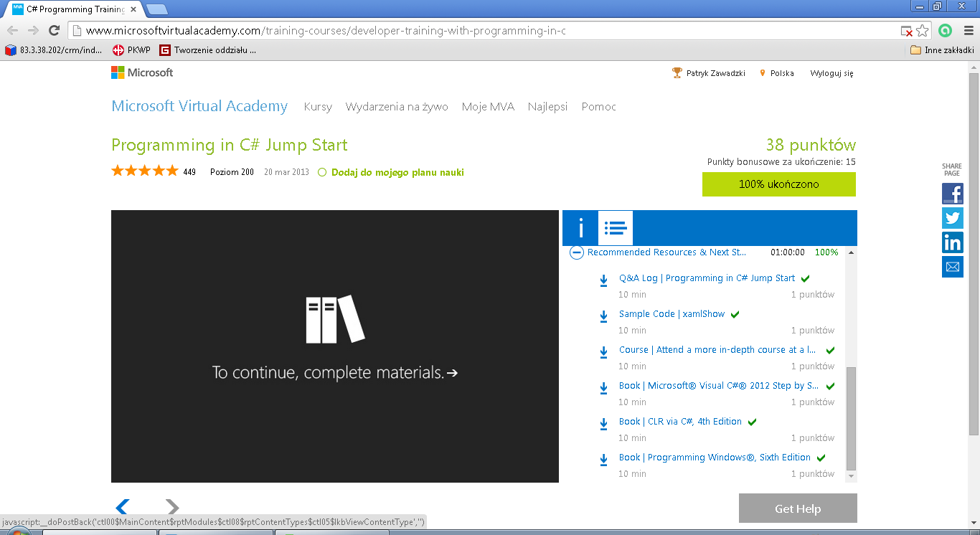Toggle 'Dodaj do mojego planu nauki' radio

click(x=322, y=172)
